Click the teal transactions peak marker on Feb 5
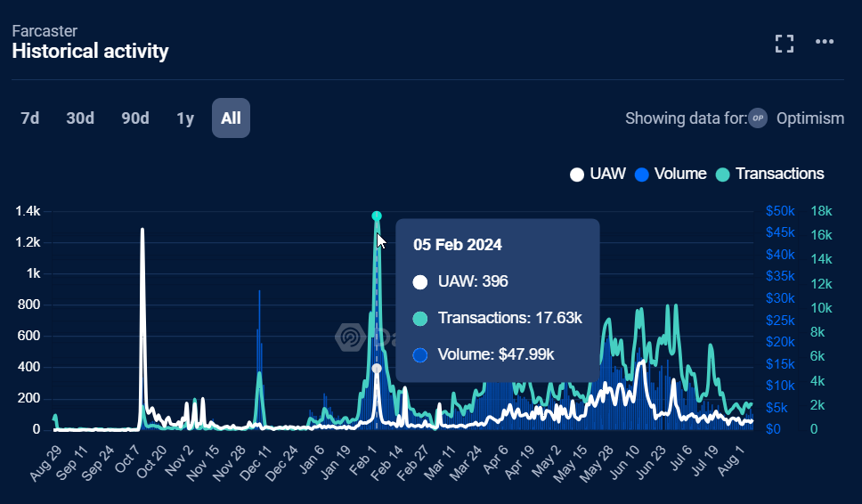Screen dimensions: 862x504 (377, 216)
